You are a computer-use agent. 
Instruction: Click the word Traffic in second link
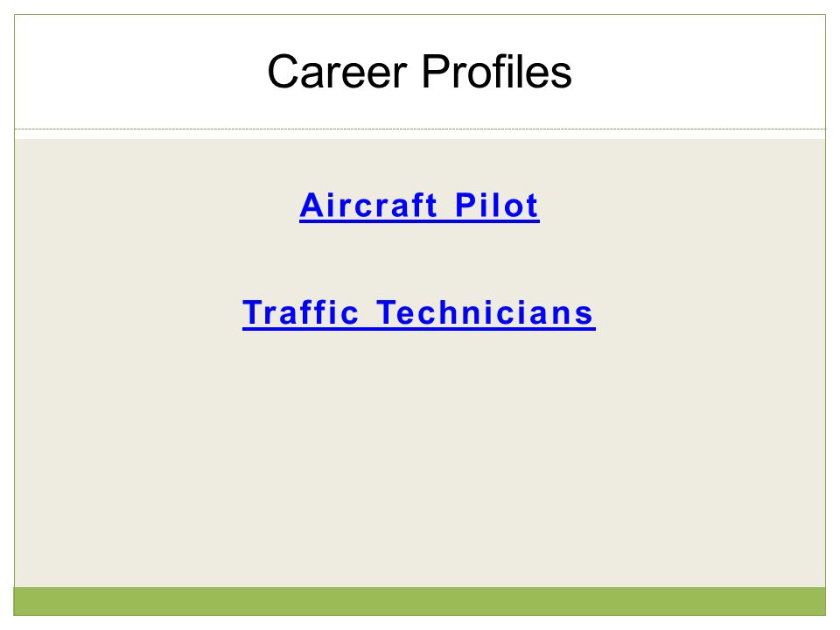pos(300,313)
